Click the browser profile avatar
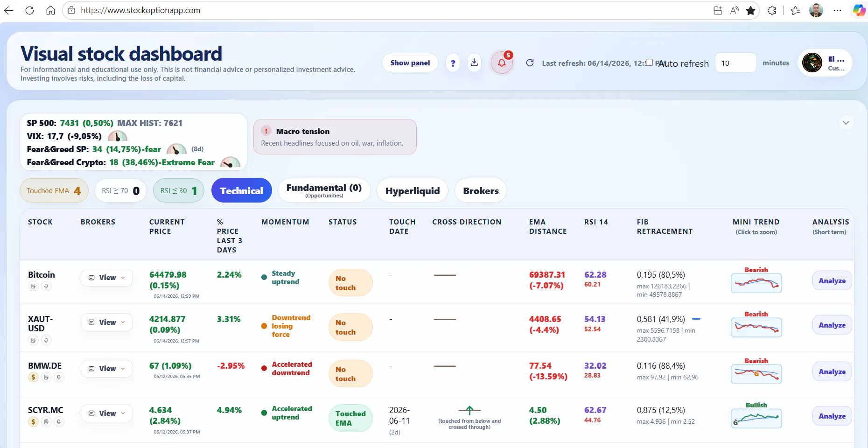 [816, 10]
